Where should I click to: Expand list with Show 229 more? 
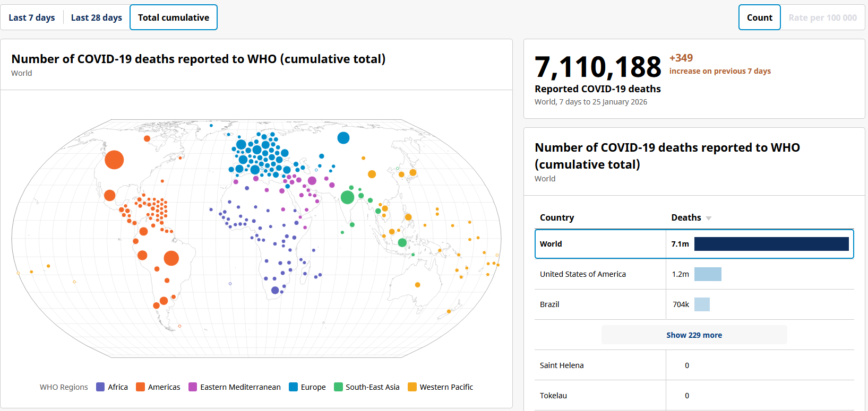click(694, 335)
